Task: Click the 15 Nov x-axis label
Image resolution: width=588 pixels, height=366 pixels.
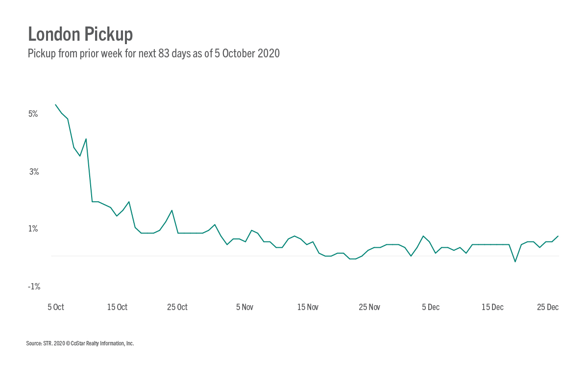Action: click(x=308, y=307)
